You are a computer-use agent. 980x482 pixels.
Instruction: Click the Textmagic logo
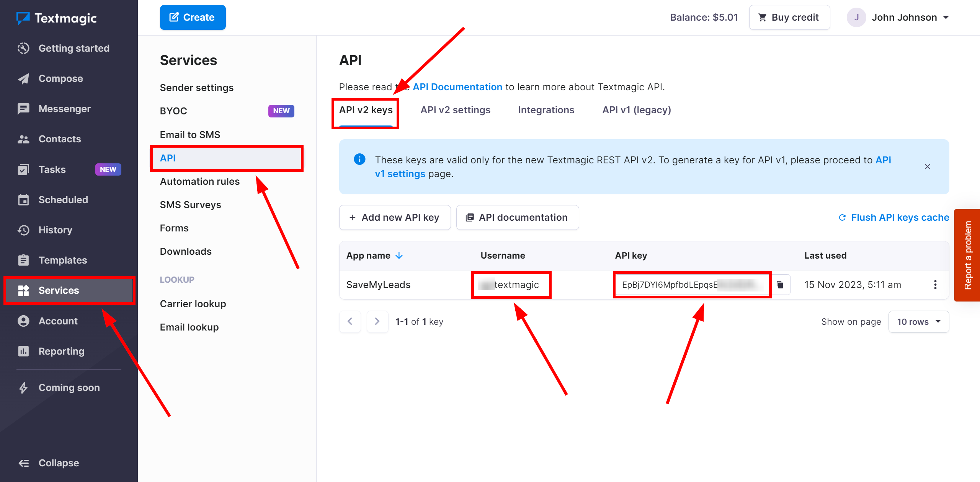(x=57, y=18)
